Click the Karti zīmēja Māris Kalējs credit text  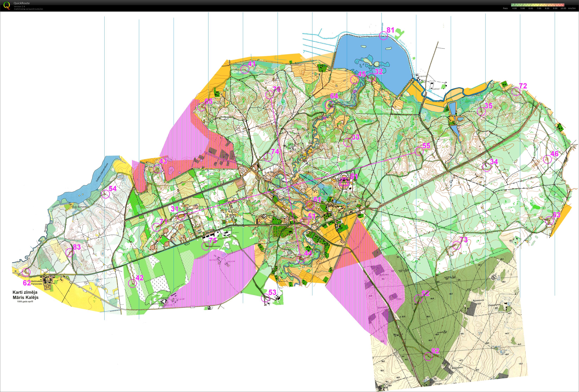[x=25, y=295]
